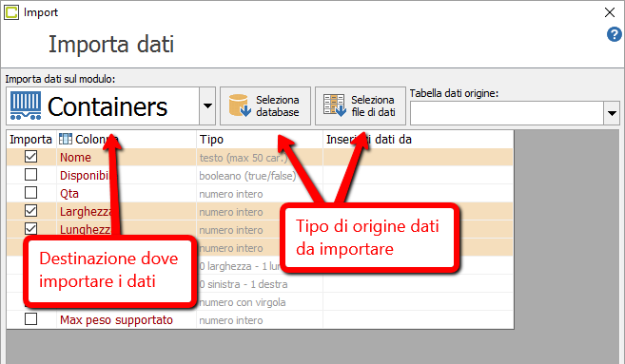Click the Containers module icon
This screenshot has height=364, width=625.
tap(26, 105)
